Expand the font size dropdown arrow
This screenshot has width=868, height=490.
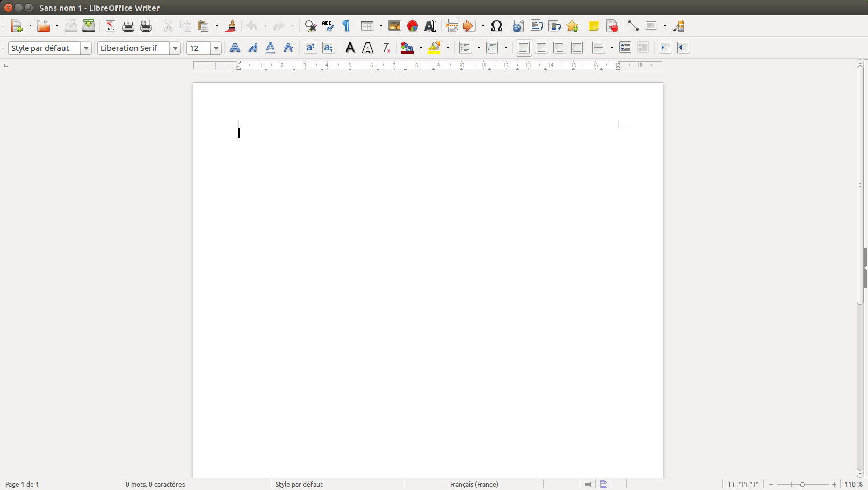coord(216,48)
